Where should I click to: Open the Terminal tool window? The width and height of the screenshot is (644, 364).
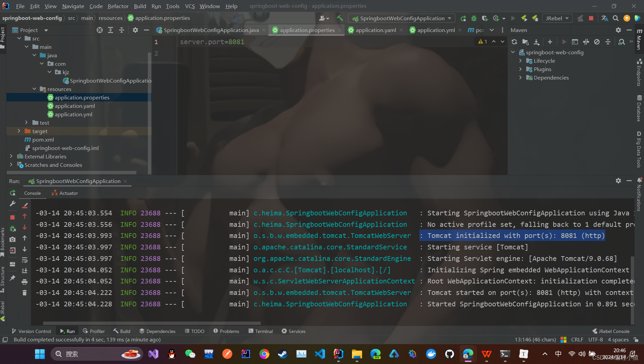coord(261,331)
